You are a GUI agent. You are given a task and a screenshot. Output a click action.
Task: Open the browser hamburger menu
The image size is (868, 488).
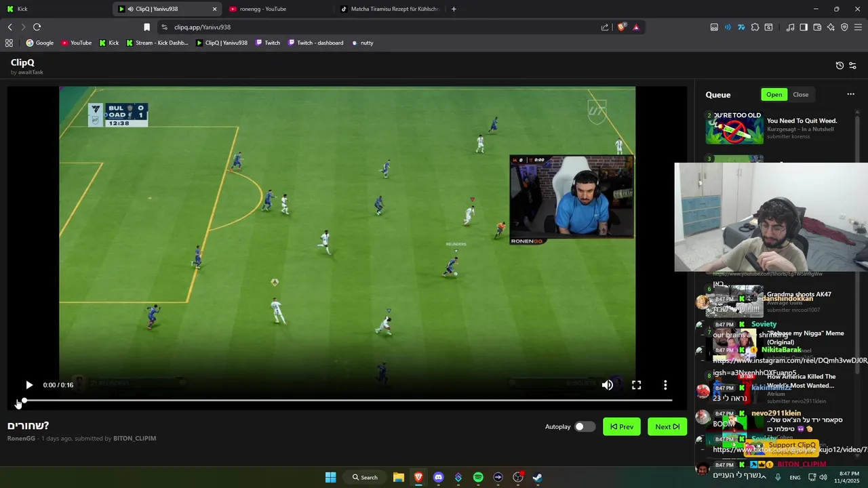pyautogui.click(x=858, y=27)
